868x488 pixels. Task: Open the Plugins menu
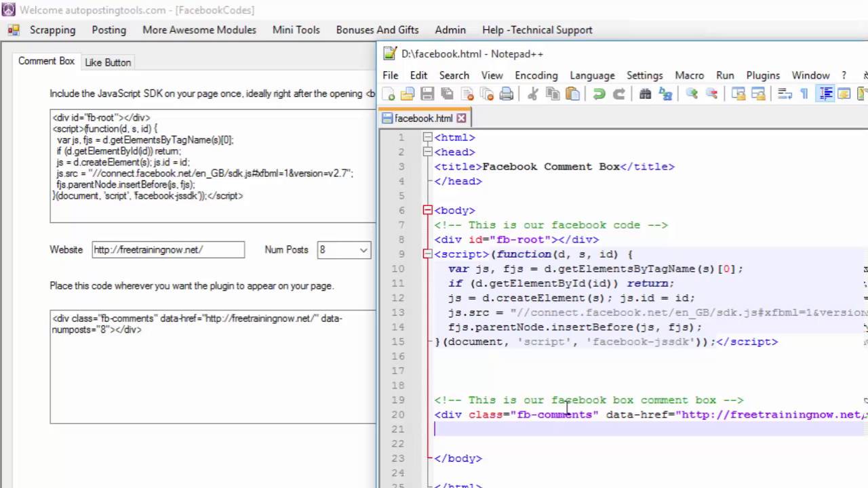(763, 75)
